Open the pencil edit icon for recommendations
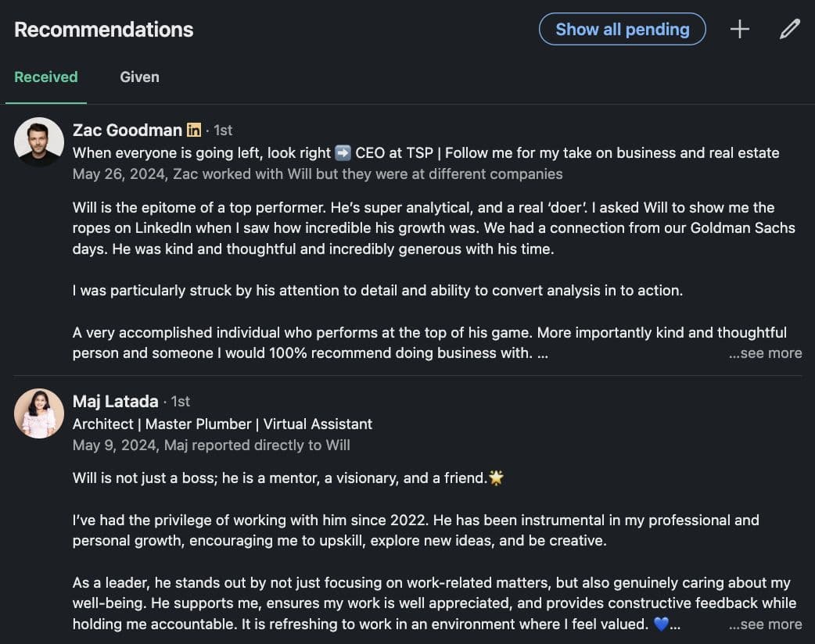 coord(789,29)
